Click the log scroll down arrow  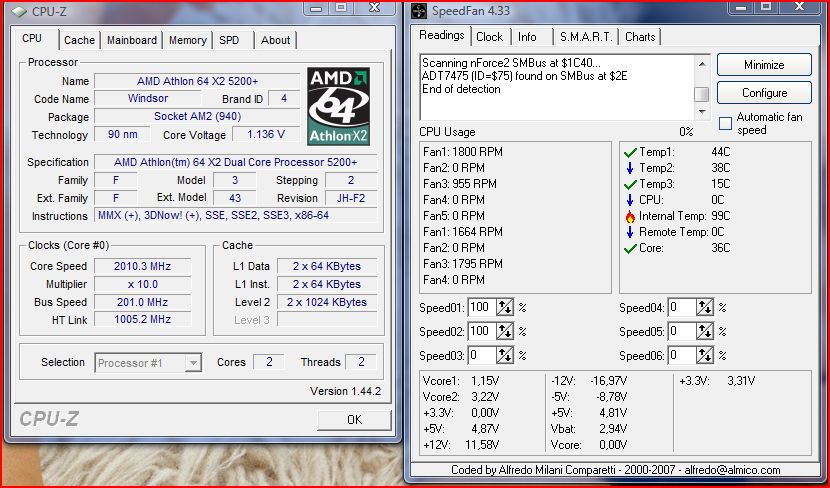point(702,111)
